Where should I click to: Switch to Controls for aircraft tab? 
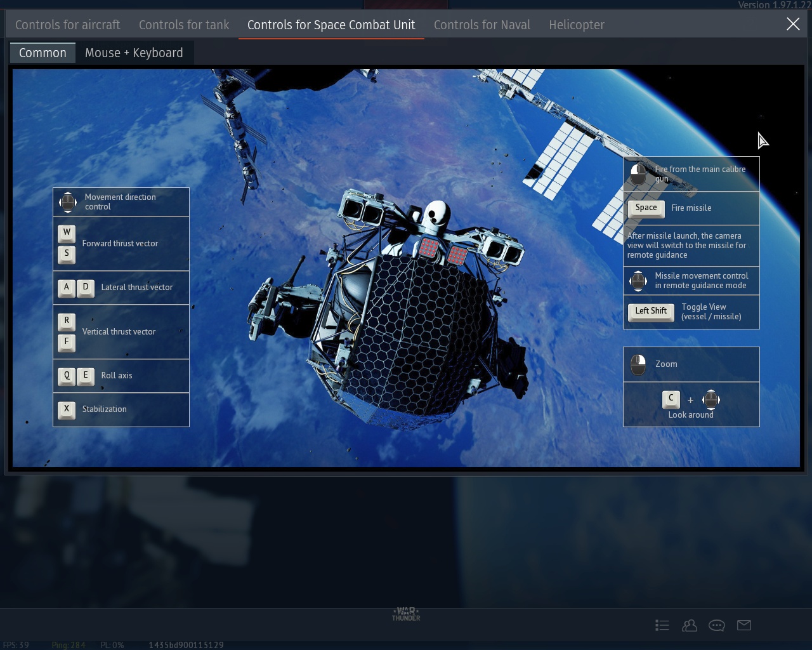pyautogui.click(x=67, y=25)
